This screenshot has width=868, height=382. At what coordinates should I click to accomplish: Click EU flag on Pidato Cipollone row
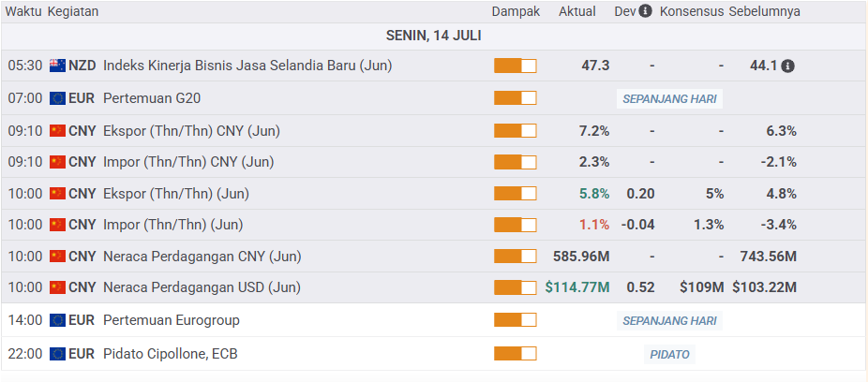(x=57, y=354)
